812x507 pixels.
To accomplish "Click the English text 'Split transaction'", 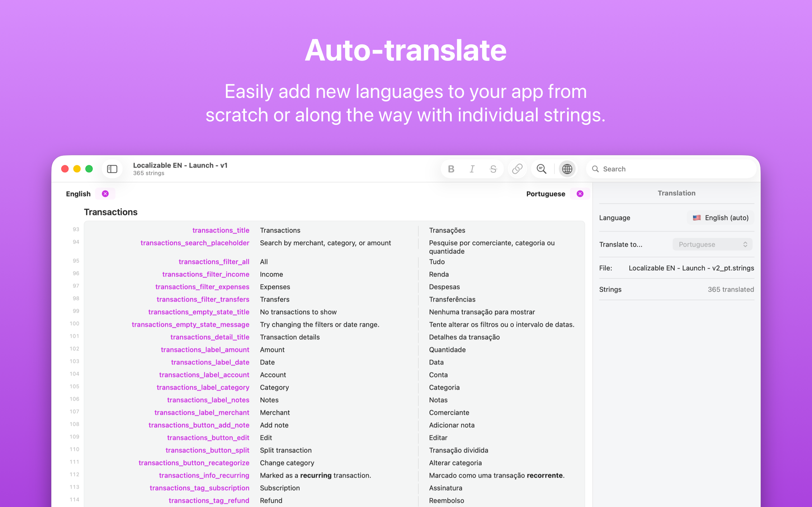I will pos(285,450).
